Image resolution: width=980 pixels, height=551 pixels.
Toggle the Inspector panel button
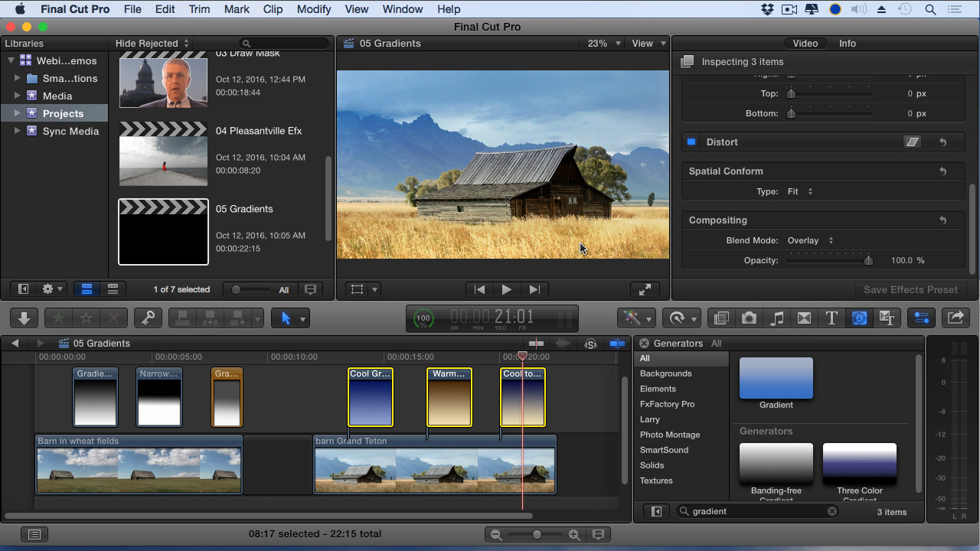click(921, 318)
